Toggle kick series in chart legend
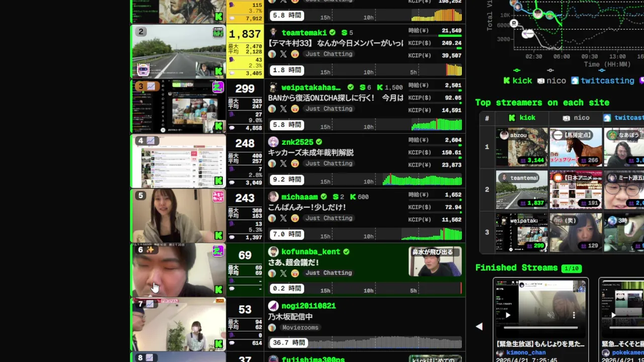 (518, 80)
